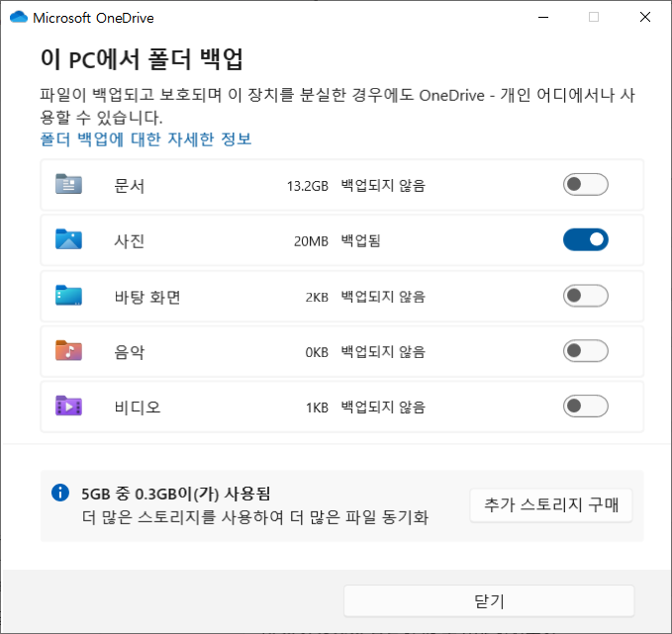Click 더 많은 스토리지를 사용하여 subtitle text
Image resolution: width=672 pixels, height=634 pixels.
(x=183, y=517)
